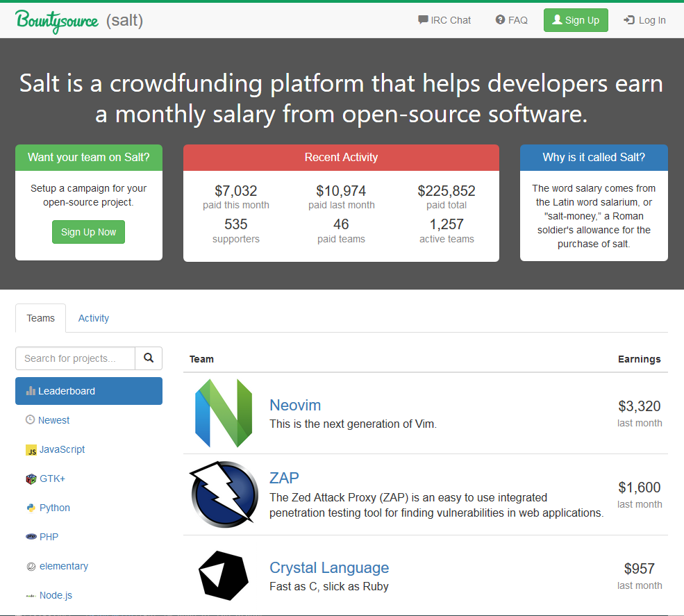Open the ZAP team link
This screenshot has height=616, width=684.
point(284,478)
